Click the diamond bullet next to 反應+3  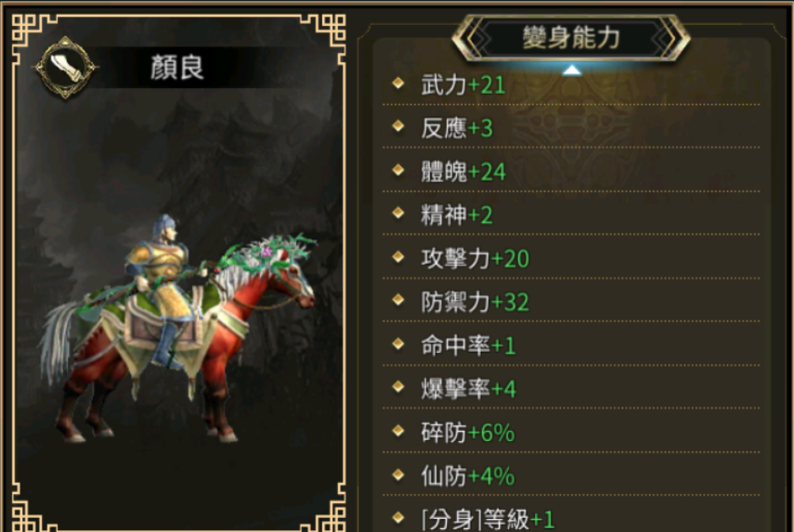(398, 126)
